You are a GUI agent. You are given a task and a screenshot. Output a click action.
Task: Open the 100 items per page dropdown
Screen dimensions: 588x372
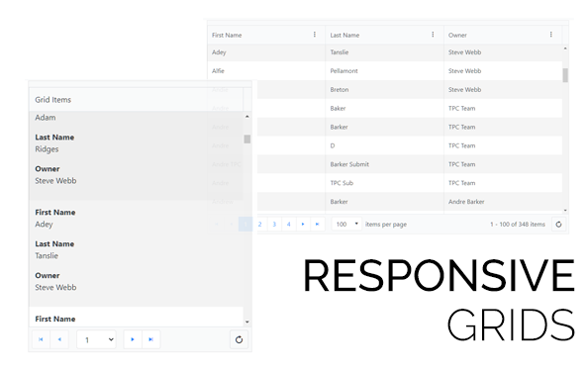(346, 224)
